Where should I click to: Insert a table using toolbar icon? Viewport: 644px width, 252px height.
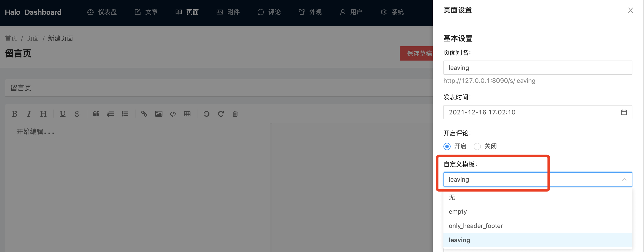(187, 114)
